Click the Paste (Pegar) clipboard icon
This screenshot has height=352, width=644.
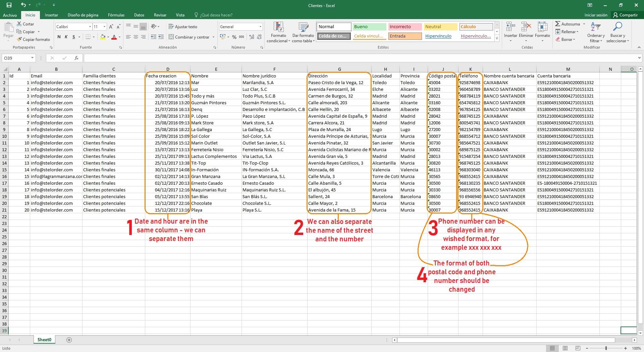click(8, 27)
